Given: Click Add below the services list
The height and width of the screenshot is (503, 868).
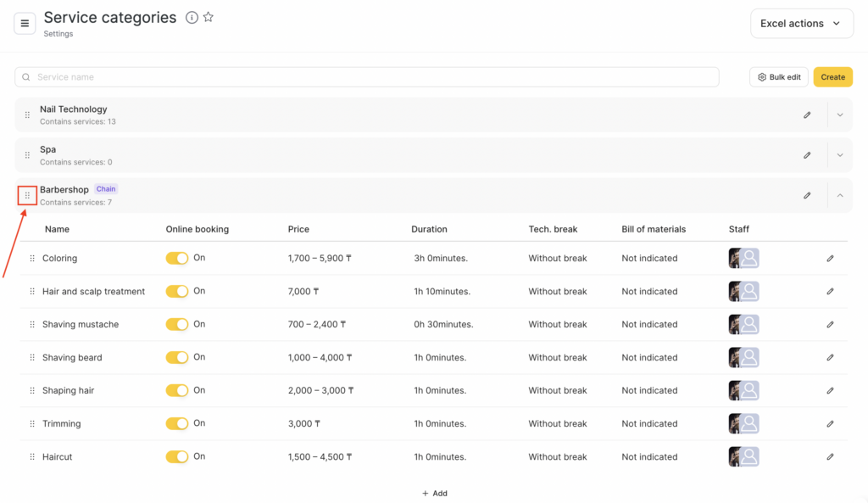Looking at the screenshot, I should pyautogui.click(x=434, y=494).
